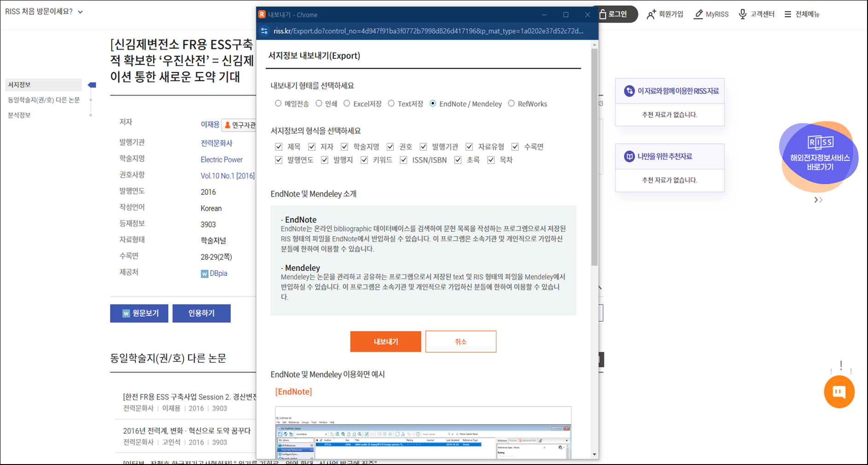Toggle the 키워드 checkbox
The height and width of the screenshot is (465, 868).
click(x=364, y=160)
